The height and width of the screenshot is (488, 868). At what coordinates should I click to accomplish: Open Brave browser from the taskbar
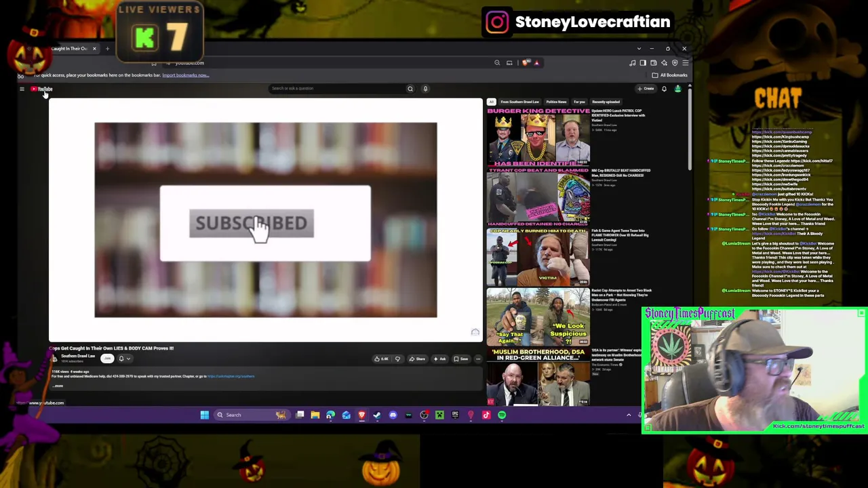click(361, 415)
